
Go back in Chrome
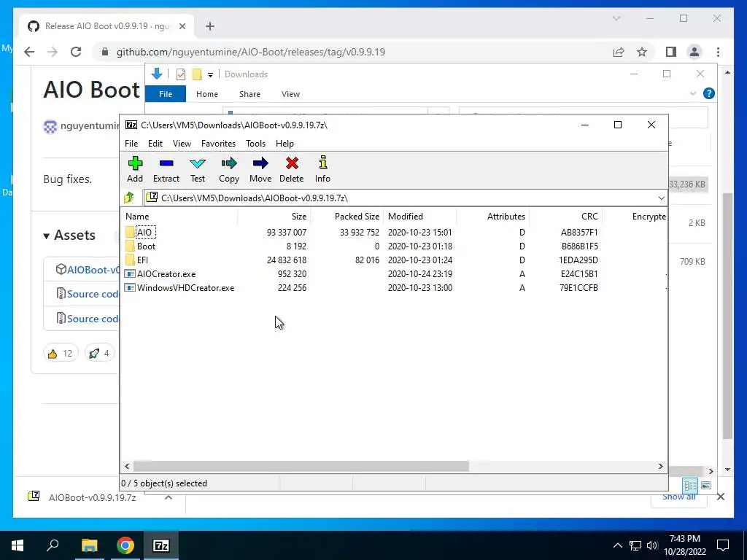pyautogui.click(x=29, y=52)
